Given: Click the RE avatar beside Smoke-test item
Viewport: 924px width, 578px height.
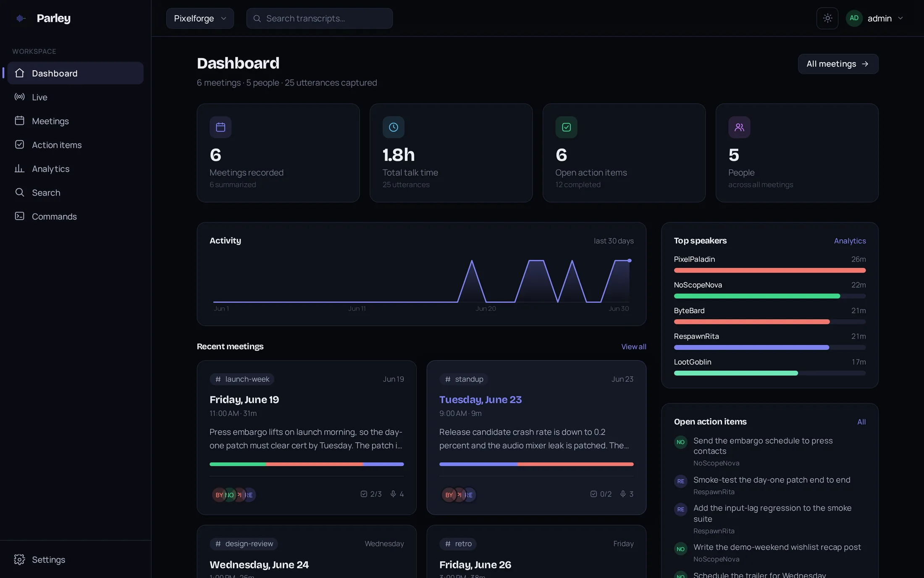Looking at the screenshot, I should 680,481.
